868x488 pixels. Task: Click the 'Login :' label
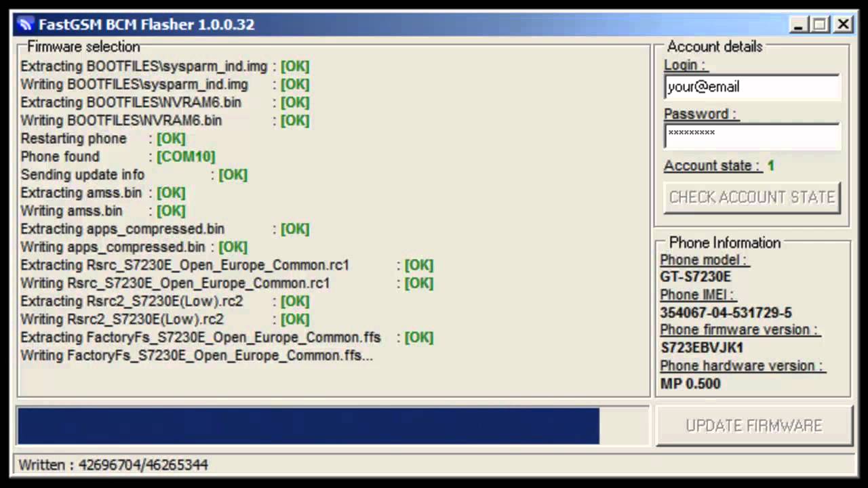tap(685, 65)
